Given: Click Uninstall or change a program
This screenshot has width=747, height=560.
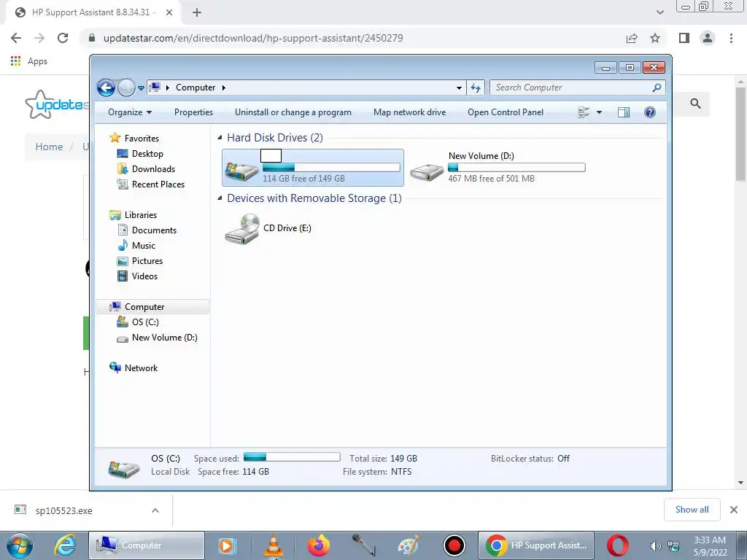Looking at the screenshot, I should tap(293, 112).
